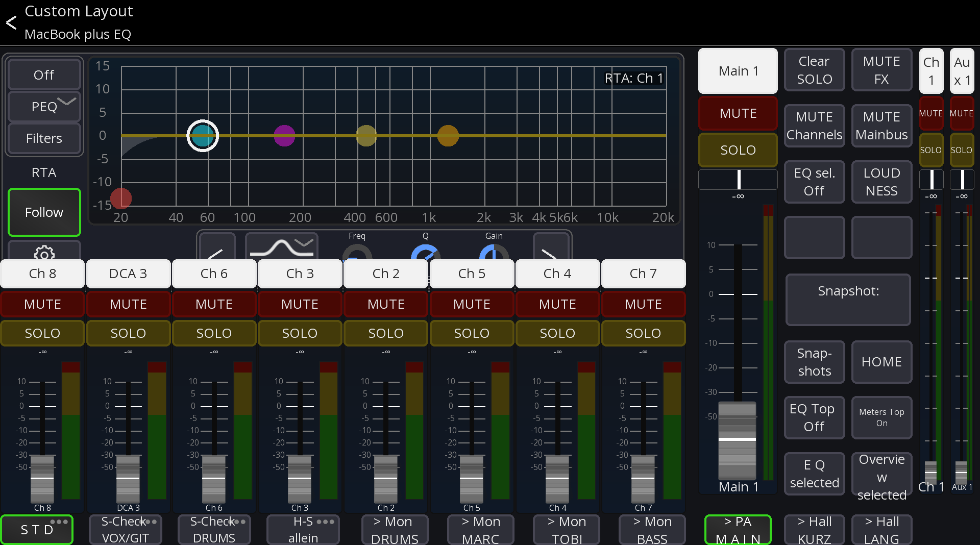Click the Ch 8 fader handle
The image size is (980, 545).
[42, 479]
